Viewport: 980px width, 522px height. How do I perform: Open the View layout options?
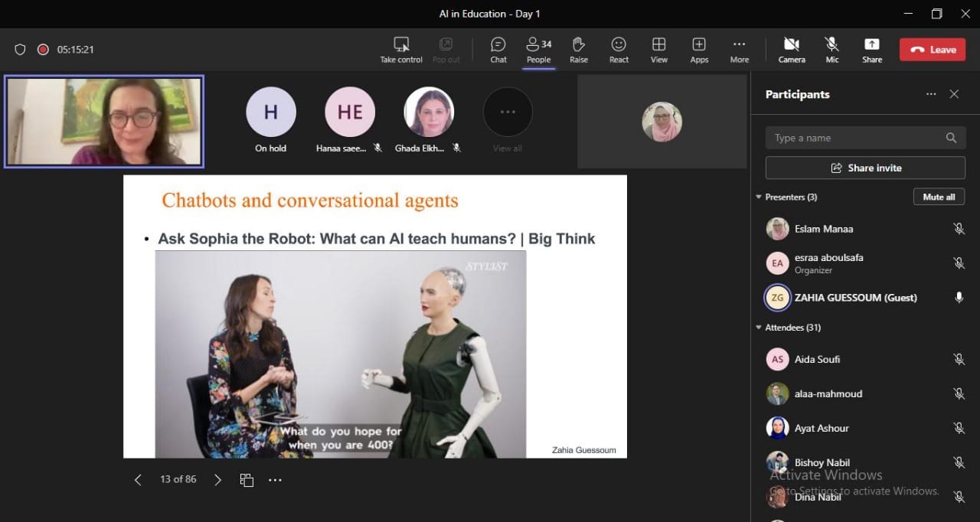[x=658, y=50]
